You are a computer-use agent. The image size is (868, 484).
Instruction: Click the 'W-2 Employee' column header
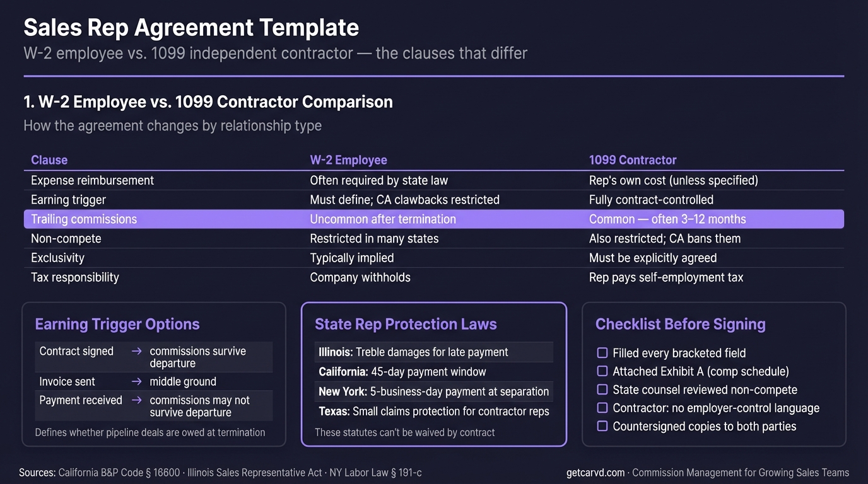pos(348,160)
